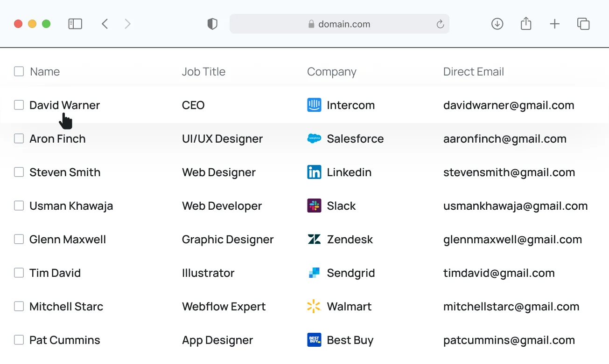
Task: Reload the page with the refresh icon
Action: [x=440, y=24]
